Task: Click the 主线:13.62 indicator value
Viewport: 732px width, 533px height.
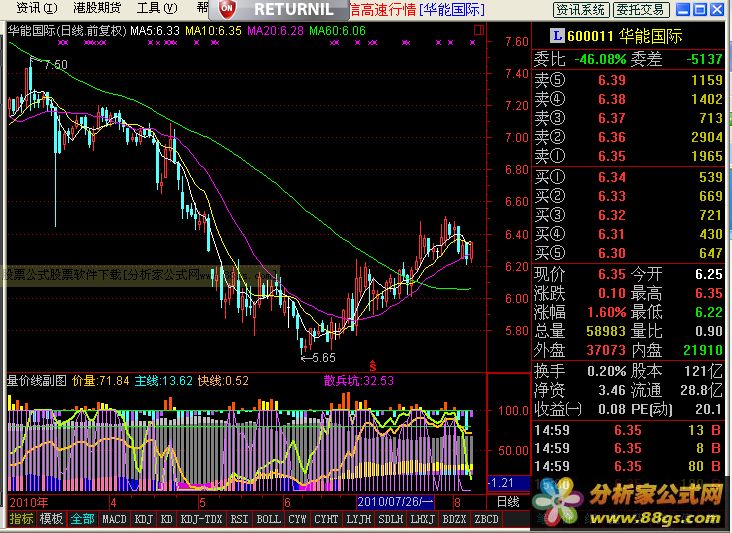Action: click(x=163, y=381)
